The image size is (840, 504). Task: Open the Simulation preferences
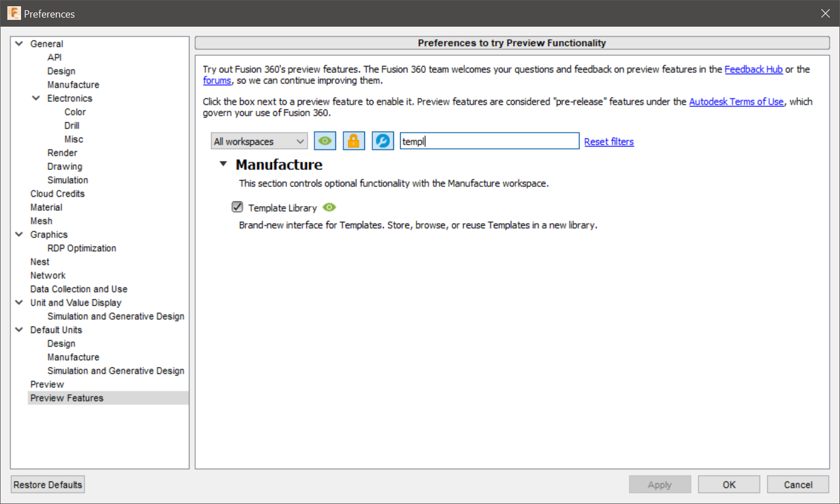pos(68,180)
